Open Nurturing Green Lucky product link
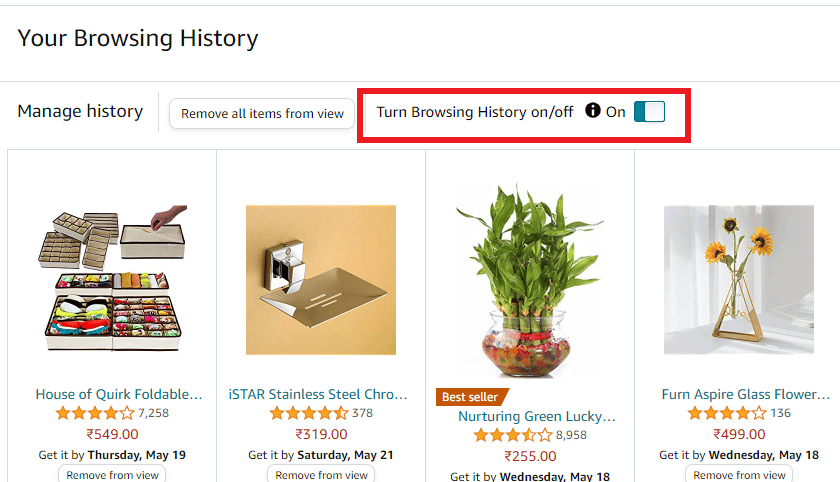Screen dimensions: 840x482 point(536,416)
